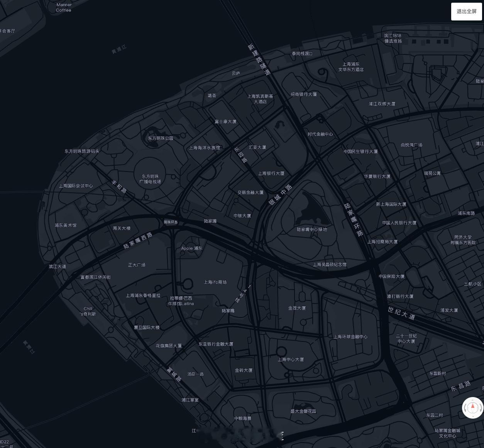Select the Manner Coffee map label
This screenshot has width=484, height=448.
click(64, 7)
